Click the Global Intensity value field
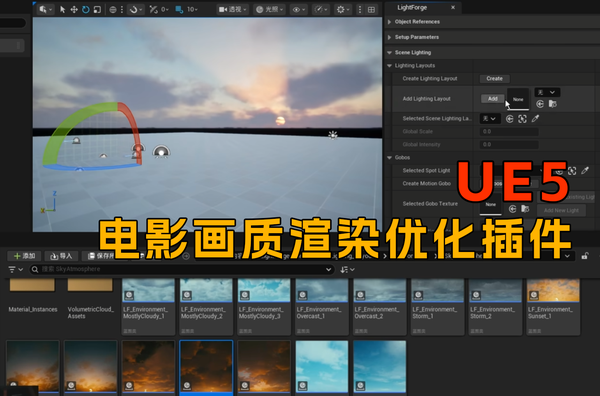 509,145
